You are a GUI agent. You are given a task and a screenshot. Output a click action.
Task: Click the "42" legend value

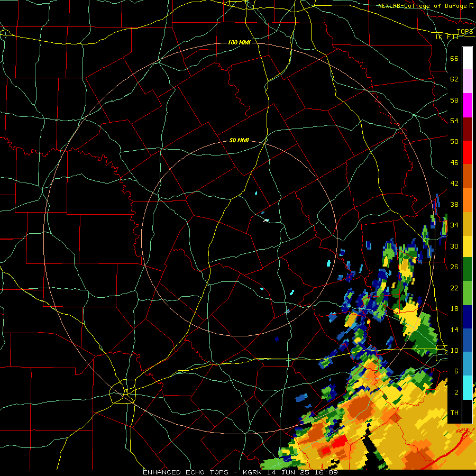[x=454, y=184]
